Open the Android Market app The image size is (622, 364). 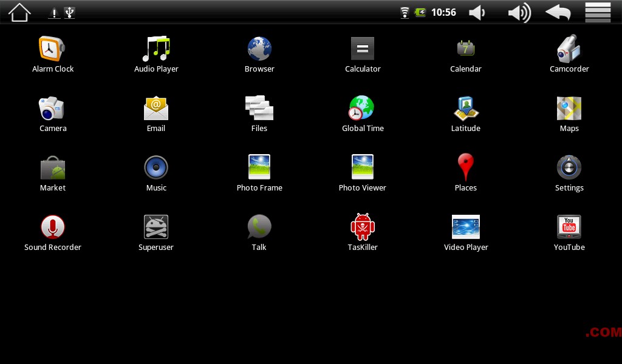pos(53,167)
